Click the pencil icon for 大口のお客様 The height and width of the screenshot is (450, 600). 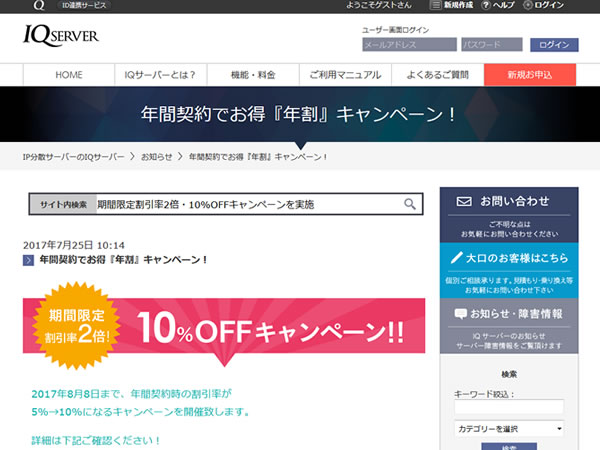(456, 258)
